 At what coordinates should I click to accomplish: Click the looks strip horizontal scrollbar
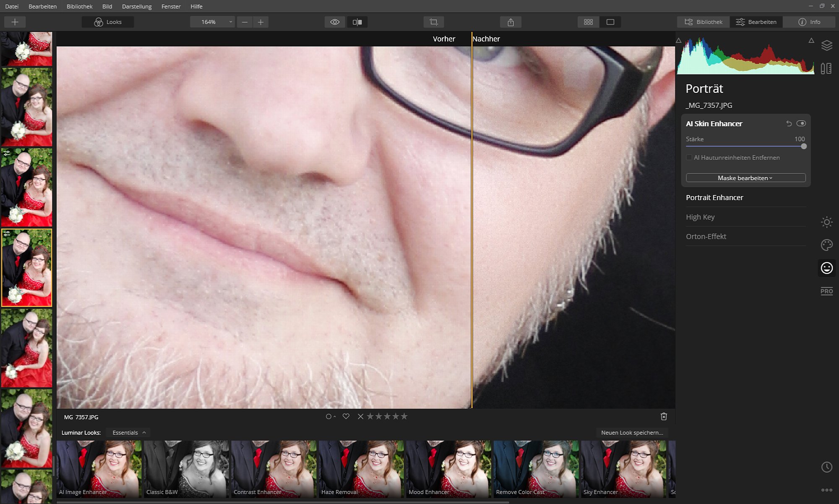[x=283, y=501]
